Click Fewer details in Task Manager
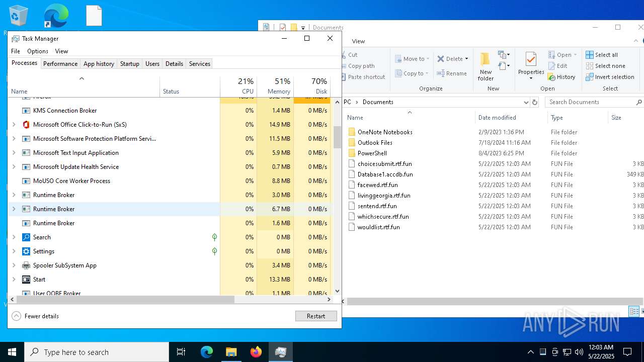This screenshot has width=644, height=362. click(35, 316)
